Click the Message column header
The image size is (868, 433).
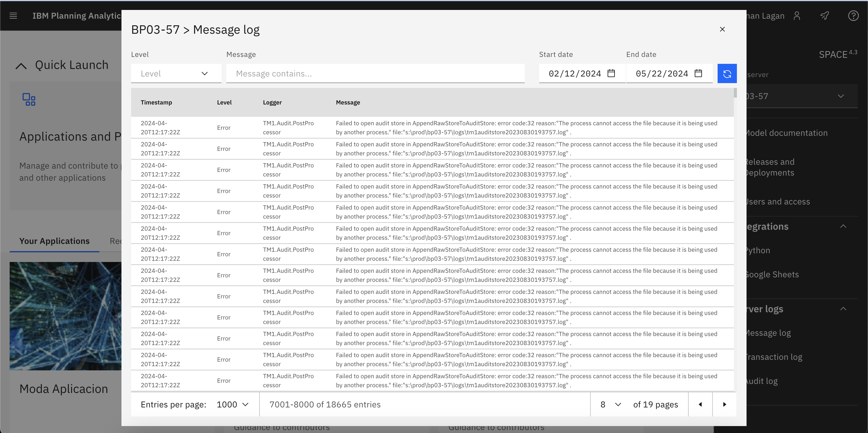point(348,102)
